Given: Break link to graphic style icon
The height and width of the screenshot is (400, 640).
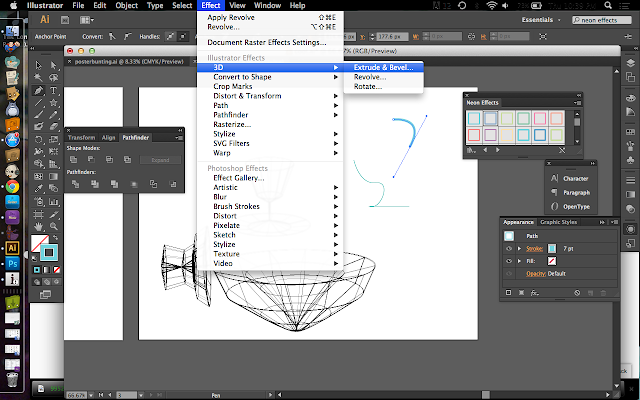Looking at the screenshot, I should (x=562, y=150).
